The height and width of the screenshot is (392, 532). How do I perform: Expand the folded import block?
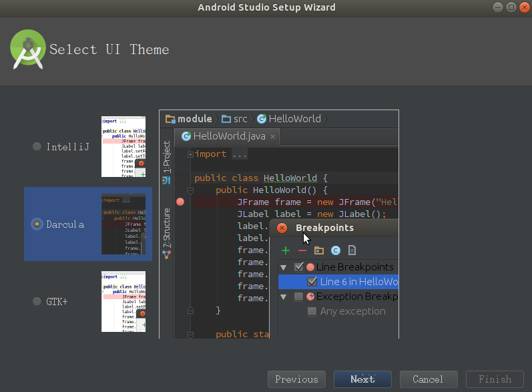(190, 154)
